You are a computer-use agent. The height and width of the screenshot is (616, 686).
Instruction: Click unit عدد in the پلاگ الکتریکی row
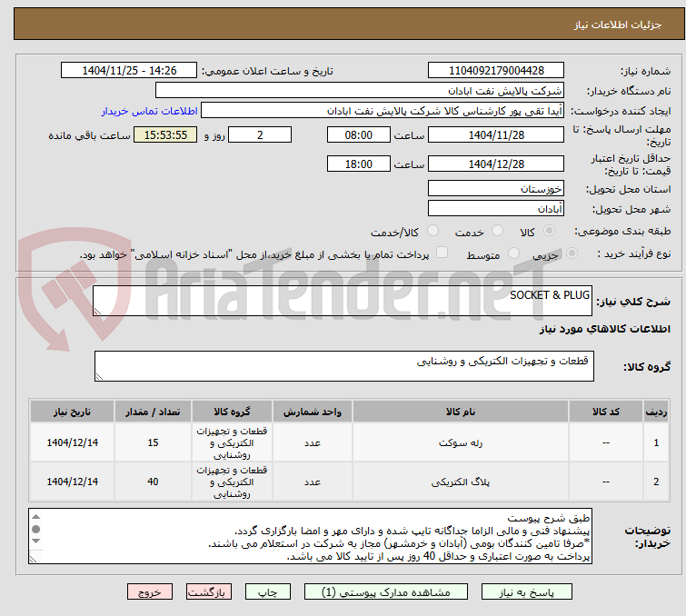(313, 482)
